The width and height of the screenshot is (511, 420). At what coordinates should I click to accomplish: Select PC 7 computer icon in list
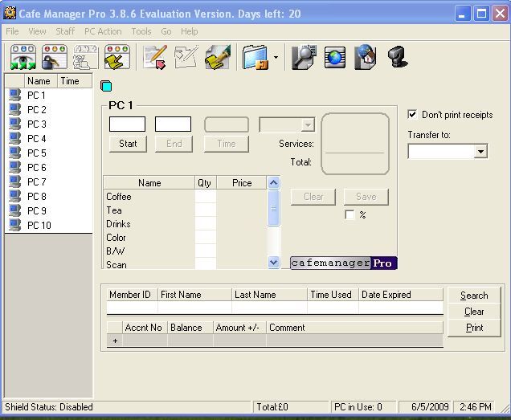point(14,181)
